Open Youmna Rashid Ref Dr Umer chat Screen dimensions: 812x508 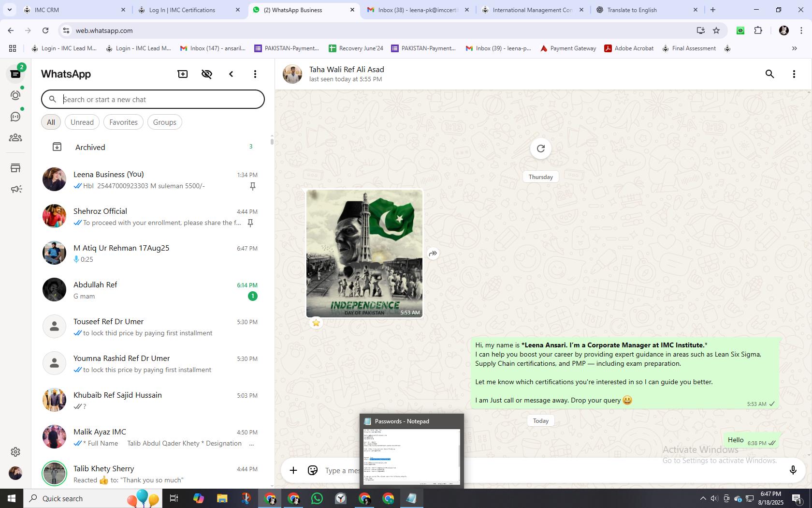pos(153,363)
